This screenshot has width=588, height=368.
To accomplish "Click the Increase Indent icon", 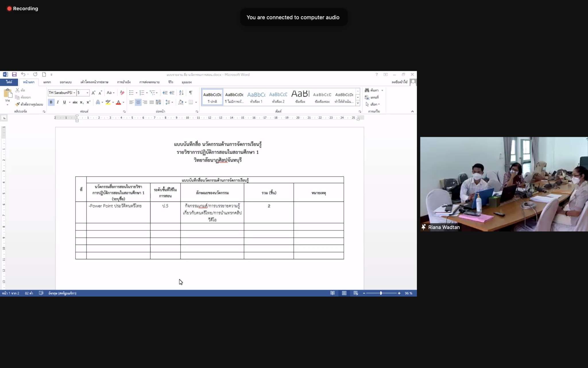I will (x=172, y=93).
